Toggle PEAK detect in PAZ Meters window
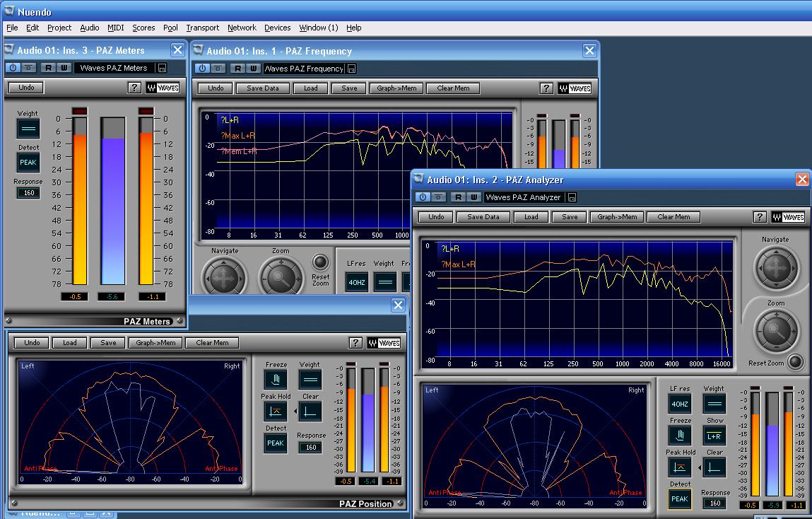Screen dimensions: 812x519 click(x=28, y=162)
